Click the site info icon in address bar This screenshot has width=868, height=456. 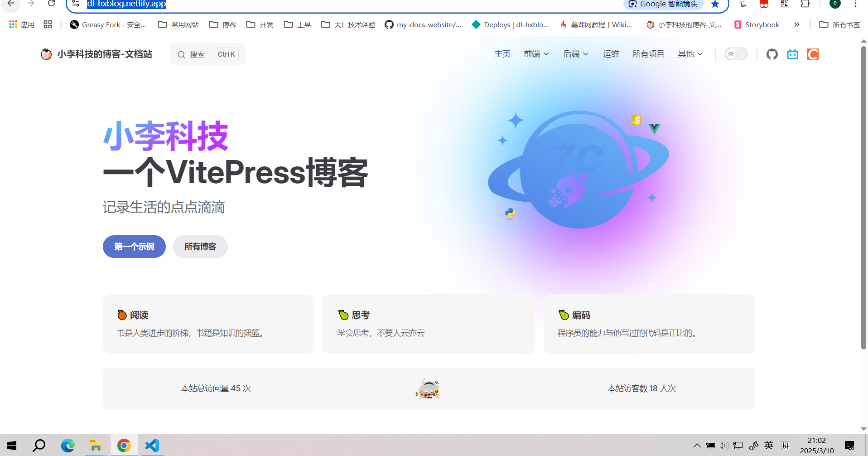76,4
